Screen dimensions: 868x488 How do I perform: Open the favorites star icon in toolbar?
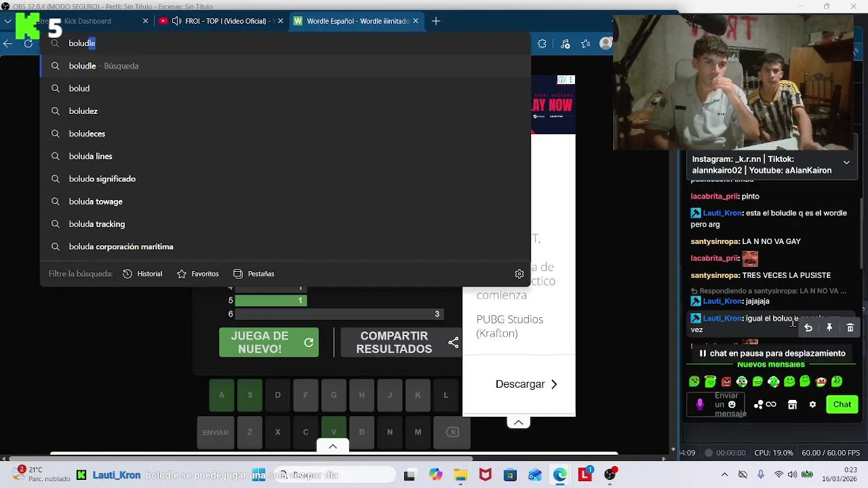tap(586, 44)
